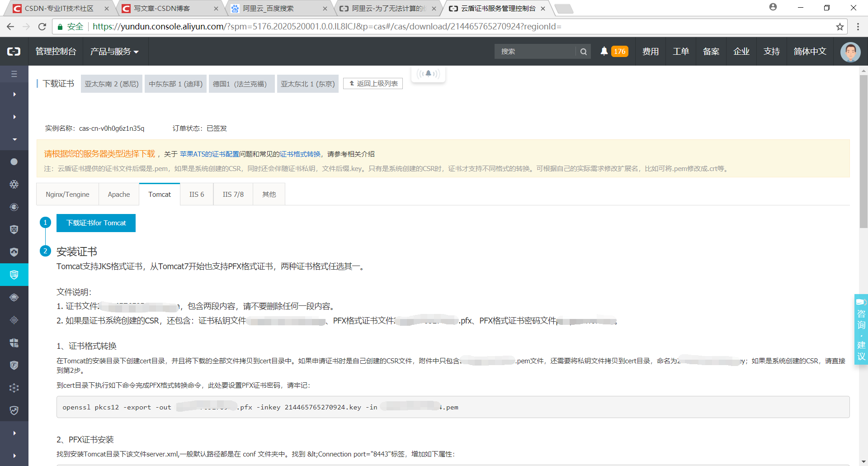Click the 176 notification count badge
Screen dimensions: 868x466
pos(620,52)
